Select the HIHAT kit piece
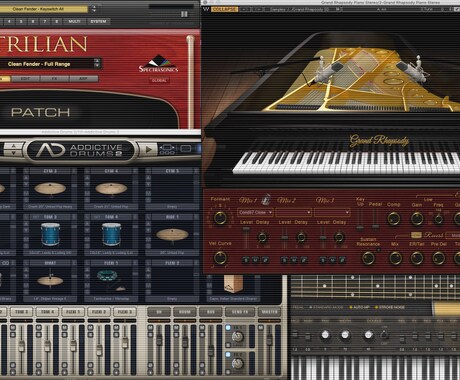The width and height of the screenshot is (460, 380). coord(50,281)
